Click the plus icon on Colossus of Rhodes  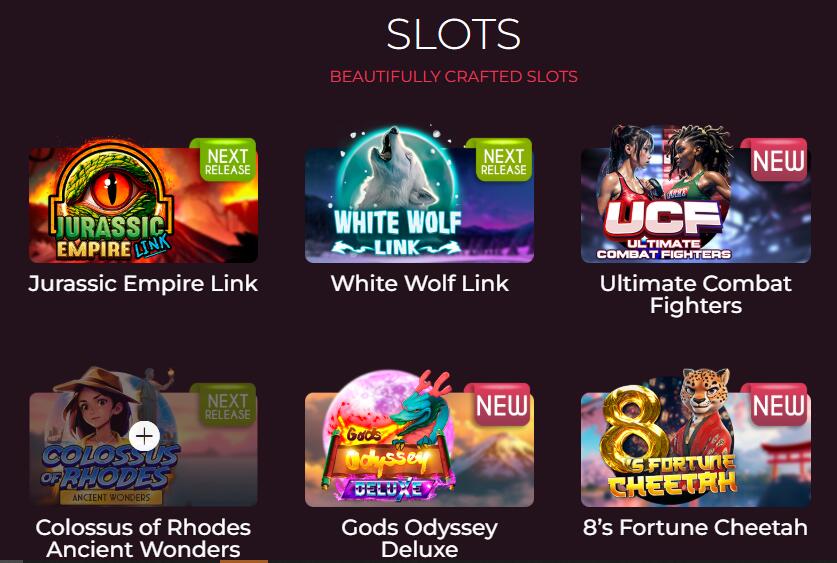pos(144,437)
